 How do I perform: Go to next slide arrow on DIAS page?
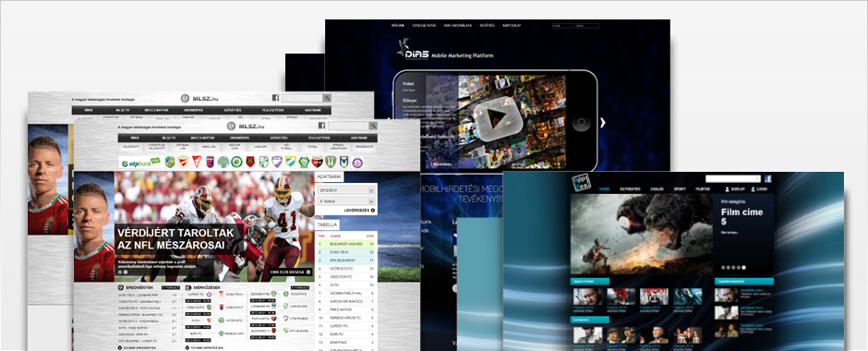(603, 122)
